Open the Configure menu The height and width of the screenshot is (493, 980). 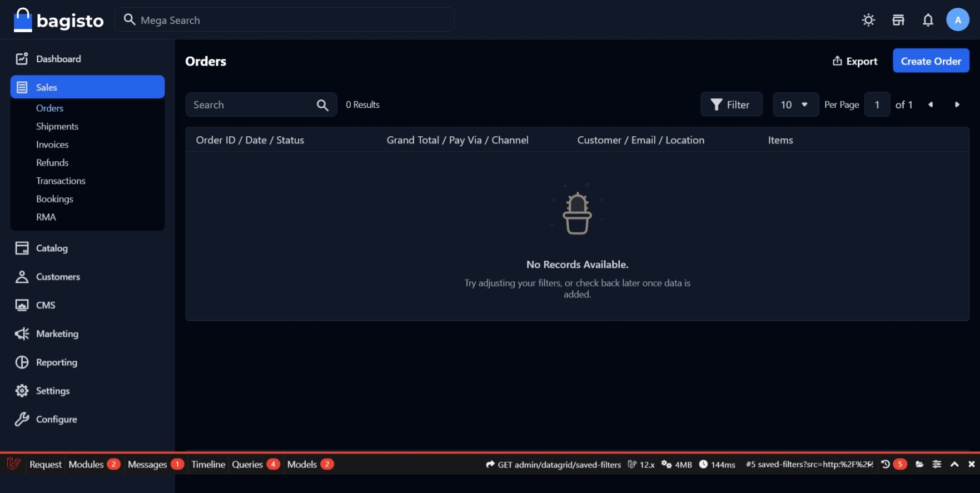87,419
